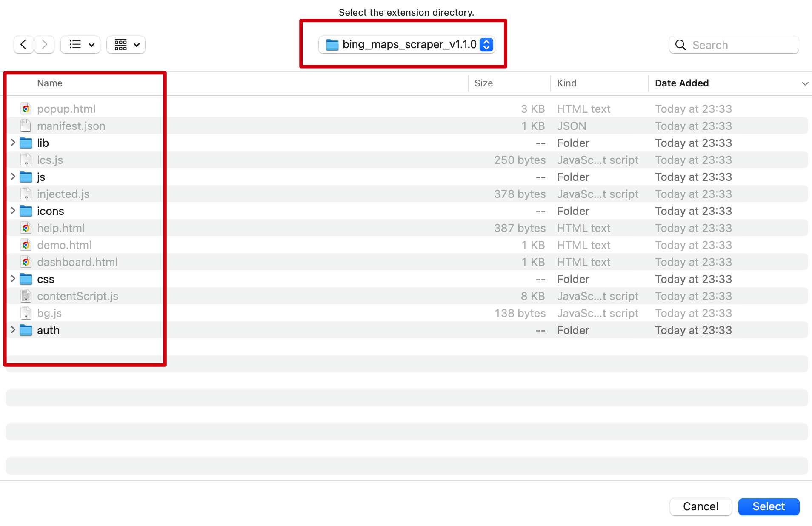Expand the auth folder

coord(13,330)
